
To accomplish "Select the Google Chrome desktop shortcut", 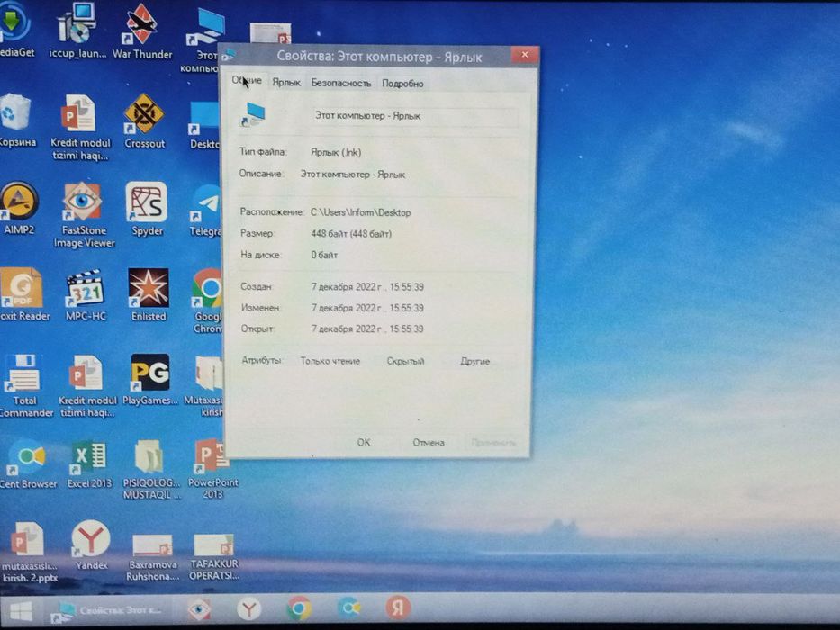I will (x=208, y=300).
